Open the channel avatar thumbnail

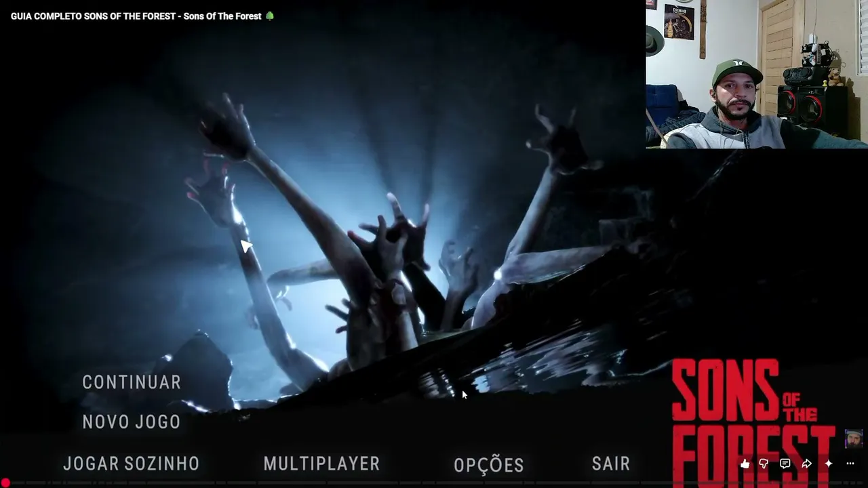(x=854, y=439)
